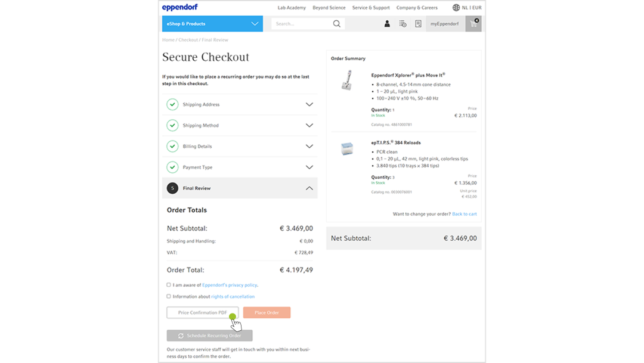Click the recurring arrows icon on Schedule button
This screenshot has width=644, height=363.
point(181,336)
